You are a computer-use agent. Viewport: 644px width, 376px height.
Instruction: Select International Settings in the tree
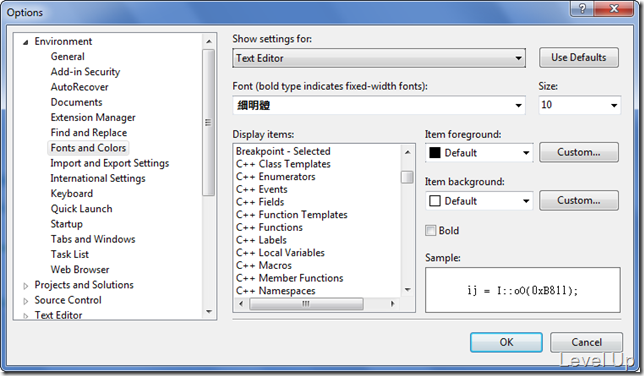[x=98, y=178]
